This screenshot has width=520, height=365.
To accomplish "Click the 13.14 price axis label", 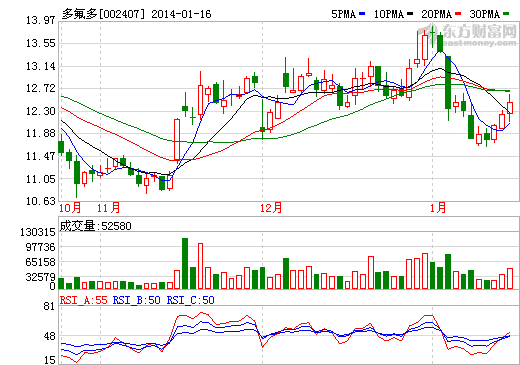I will pos(41,66).
